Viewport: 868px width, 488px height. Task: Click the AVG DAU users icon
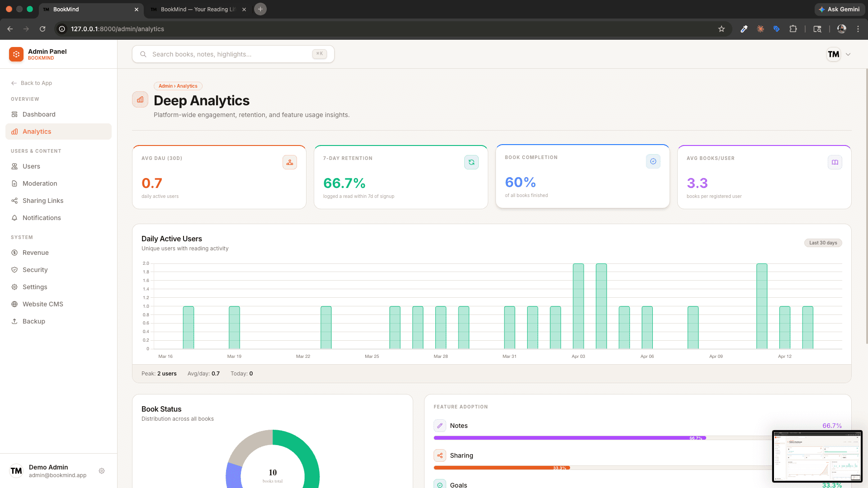tap(290, 162)
